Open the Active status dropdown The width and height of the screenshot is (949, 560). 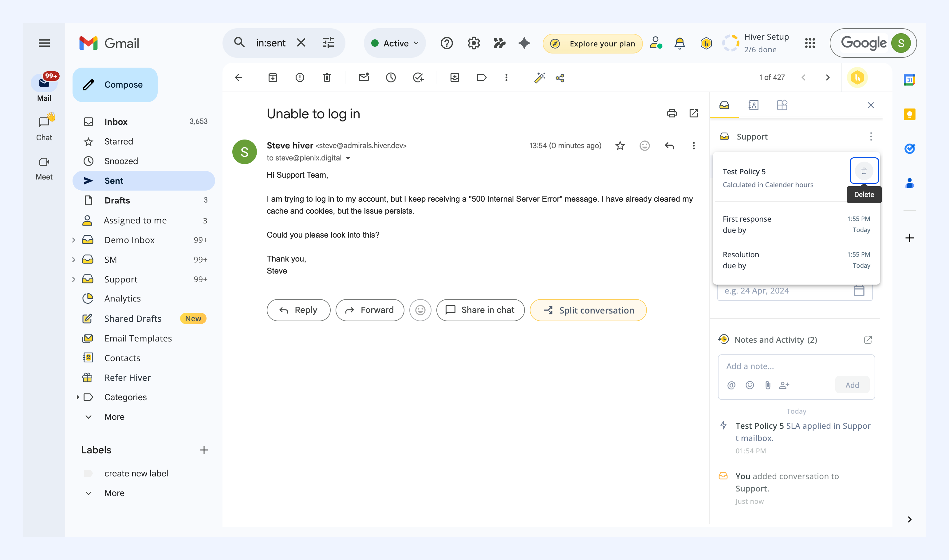coord(395,43)
